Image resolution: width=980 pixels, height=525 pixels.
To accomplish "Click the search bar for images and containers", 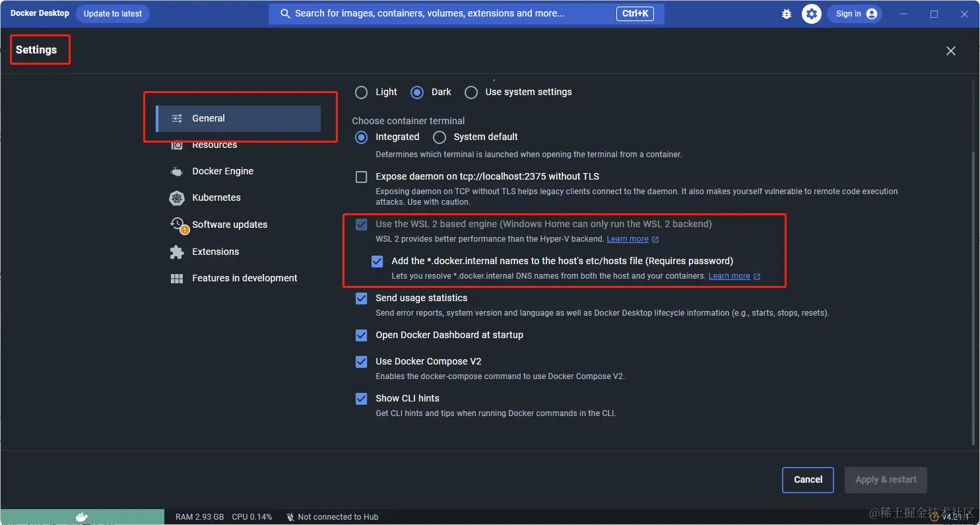I will pos(466,14).
